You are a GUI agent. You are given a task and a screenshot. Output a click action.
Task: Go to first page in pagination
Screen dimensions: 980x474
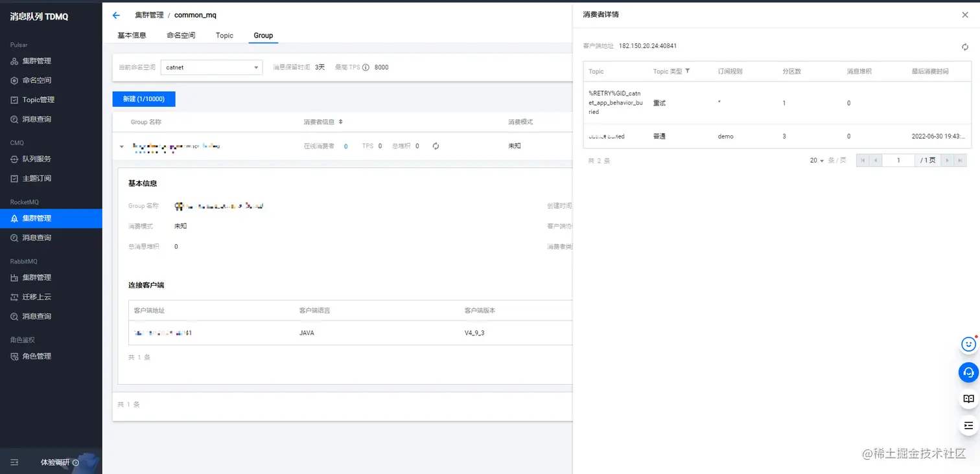863,161
